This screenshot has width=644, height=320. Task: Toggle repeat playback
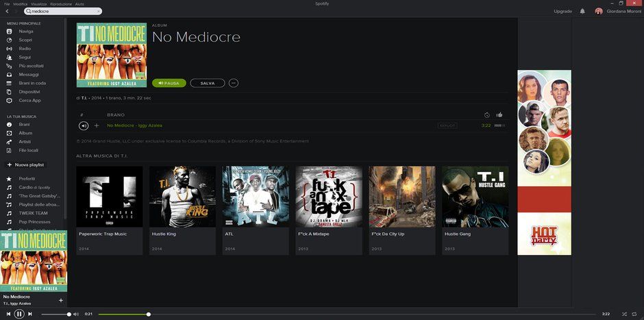(634, 315)
